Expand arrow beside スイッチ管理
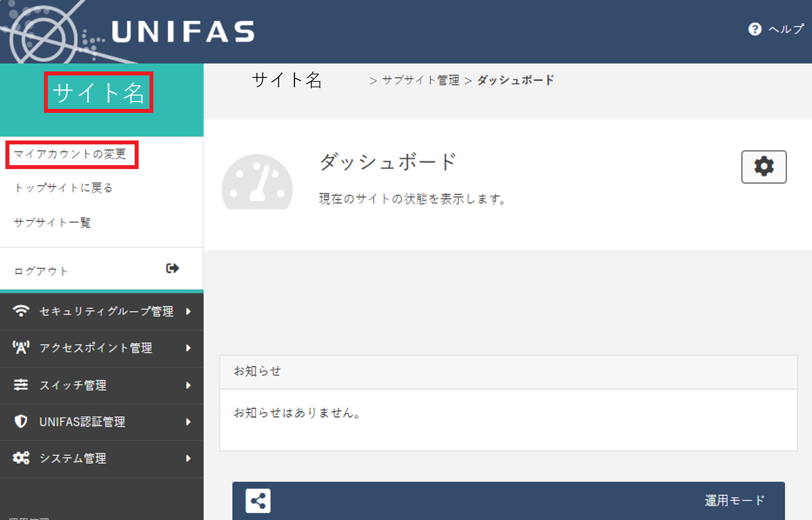The width and height of the screenshot is (812, 520). click(x=188, y=385)
